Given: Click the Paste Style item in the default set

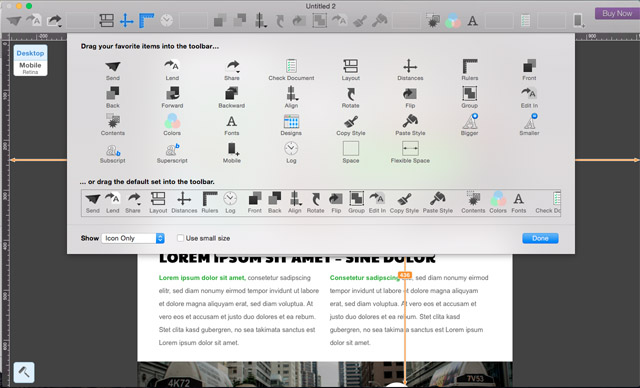Looking at the screenshot, I should coord(438,202).
